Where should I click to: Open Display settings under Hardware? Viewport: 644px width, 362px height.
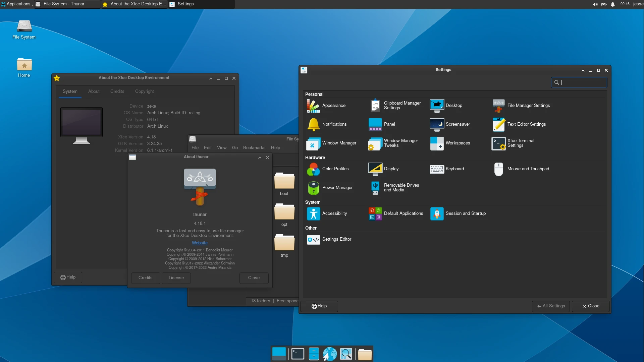[391, 169]
